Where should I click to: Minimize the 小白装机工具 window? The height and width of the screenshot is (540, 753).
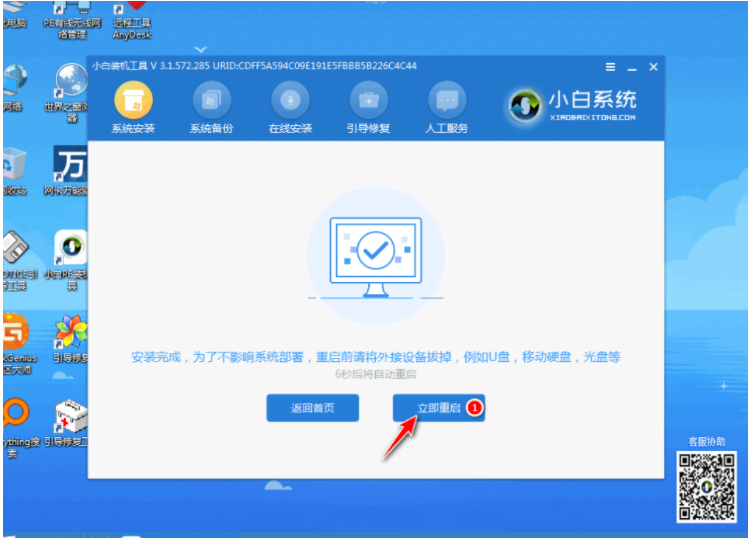632,68
